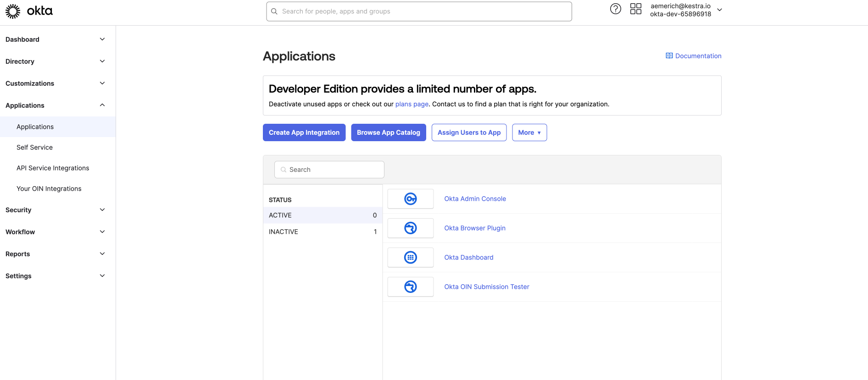868x380 pixels.
Task: Click the Okta Browser Plugin app icon
Action: coord(410,228)
